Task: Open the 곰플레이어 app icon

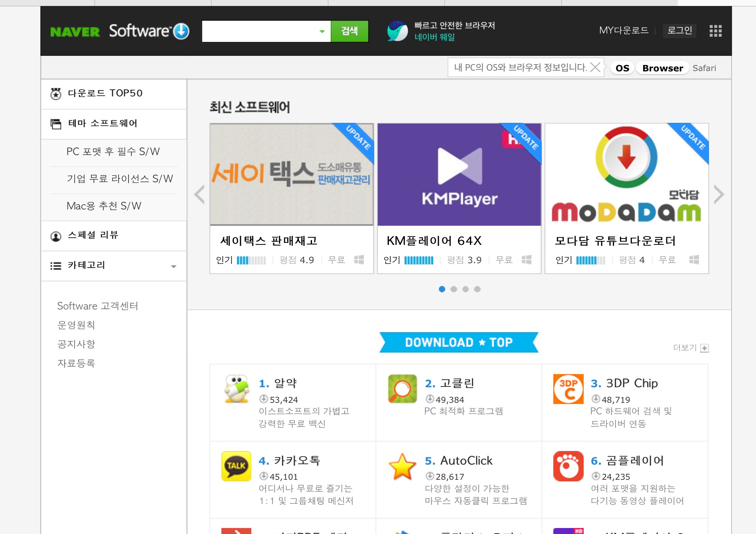Action: point(568,466)
